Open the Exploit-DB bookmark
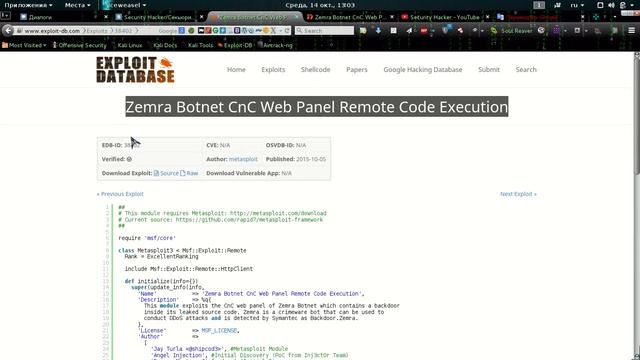The image size is (640, 360). click(235, 45)
